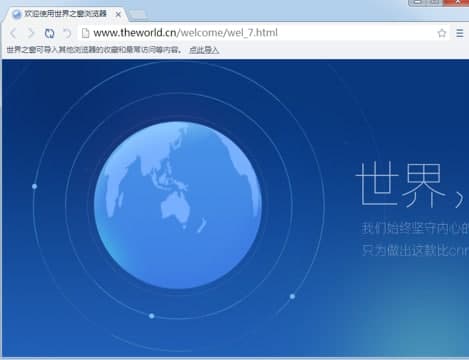Image resolution: width=469 pixels, height=360 pixels.
Task: Go forward with the forward arrow
Action: 31,33
